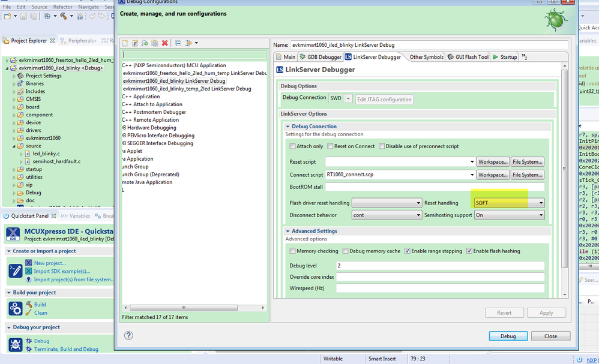599x364 pixels.
Task: Toggle Disable use of preconnect script
Action: pyautogui.click(x=382, y=146)
